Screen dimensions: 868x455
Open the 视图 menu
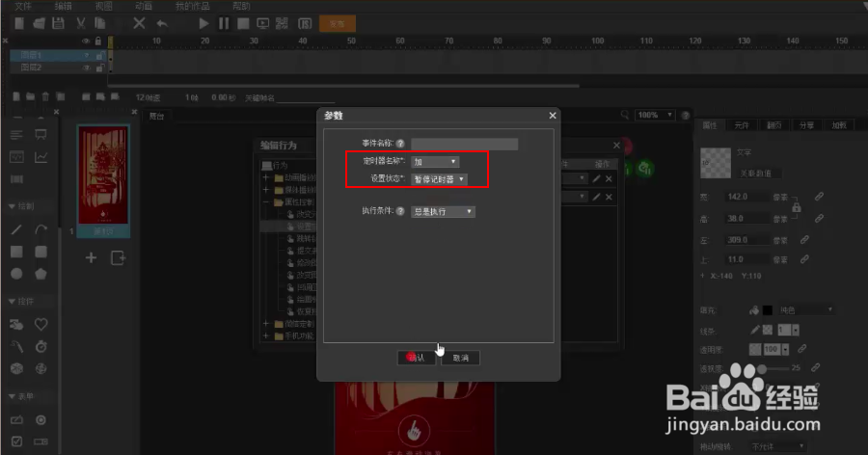pyautogui.click(x=103, y=6)
